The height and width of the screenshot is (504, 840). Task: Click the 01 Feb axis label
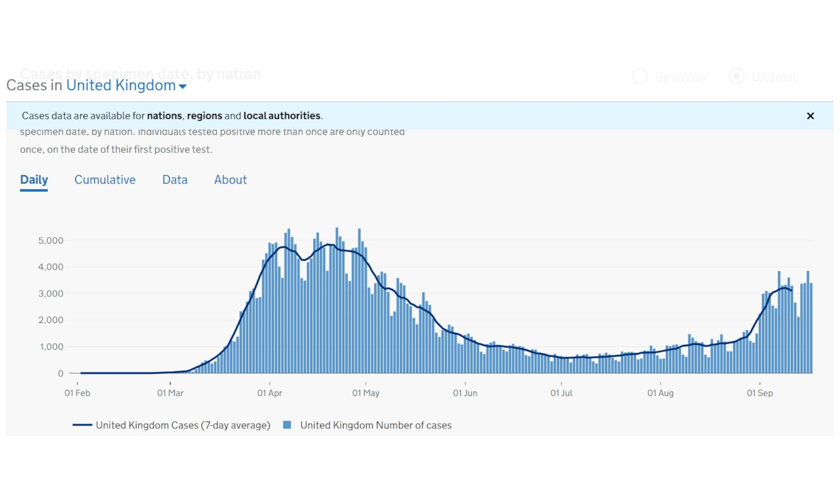coord(77,393)
